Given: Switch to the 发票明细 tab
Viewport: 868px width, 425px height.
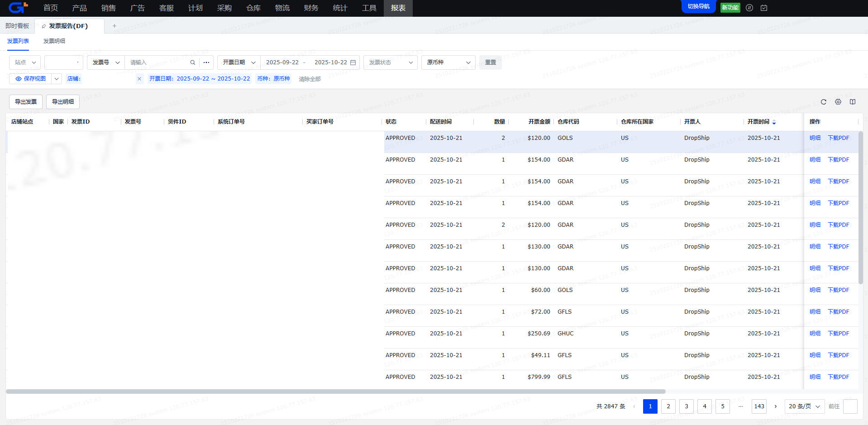Looking at the screenshot, I should coord(54,41).
